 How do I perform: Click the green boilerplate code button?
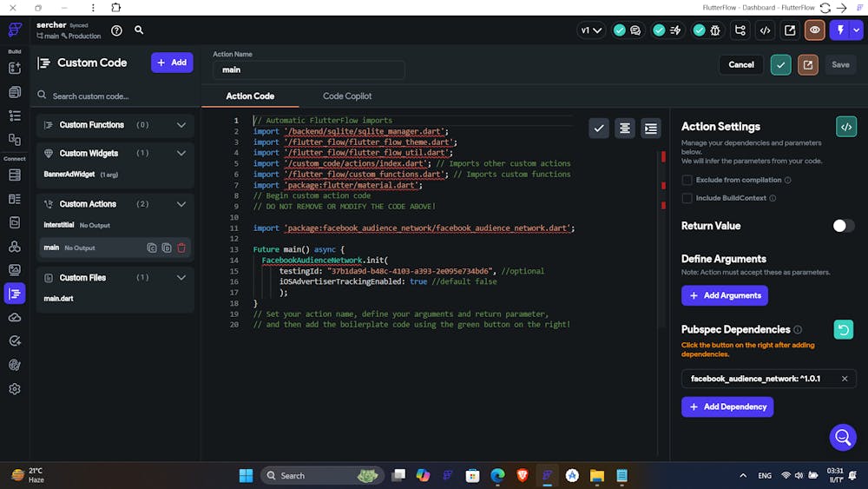pyautogui.click(x=845, y=127)
